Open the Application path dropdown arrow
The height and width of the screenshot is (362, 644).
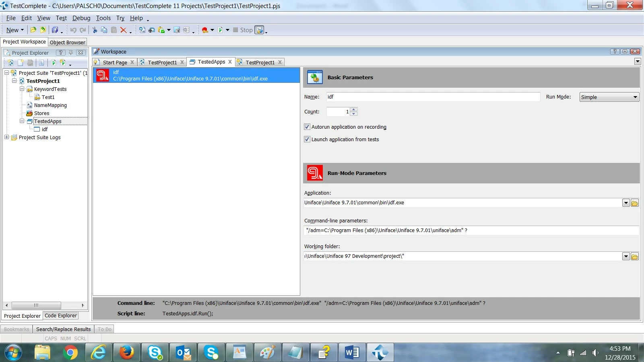[x=626, y=203]
